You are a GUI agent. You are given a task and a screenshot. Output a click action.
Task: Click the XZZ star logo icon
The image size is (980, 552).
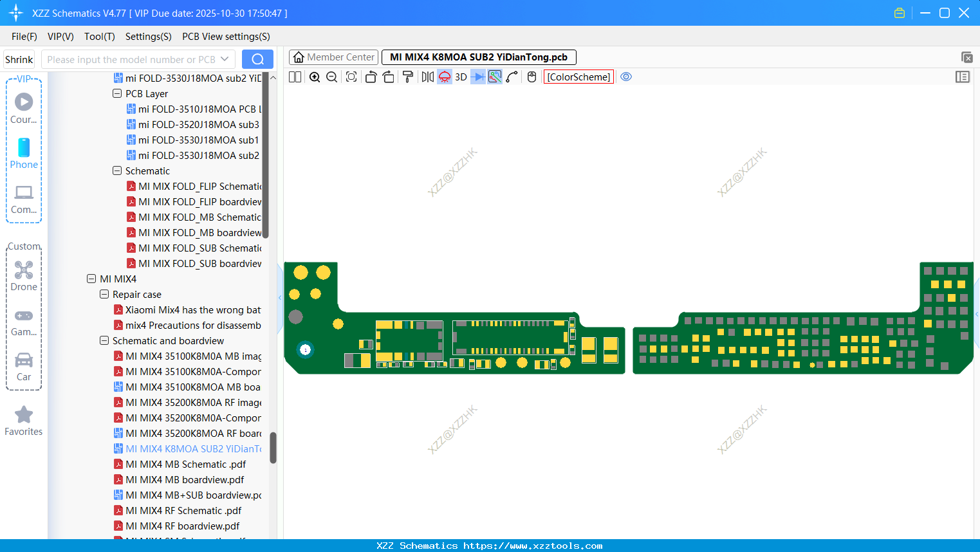[x=16, y=13]
